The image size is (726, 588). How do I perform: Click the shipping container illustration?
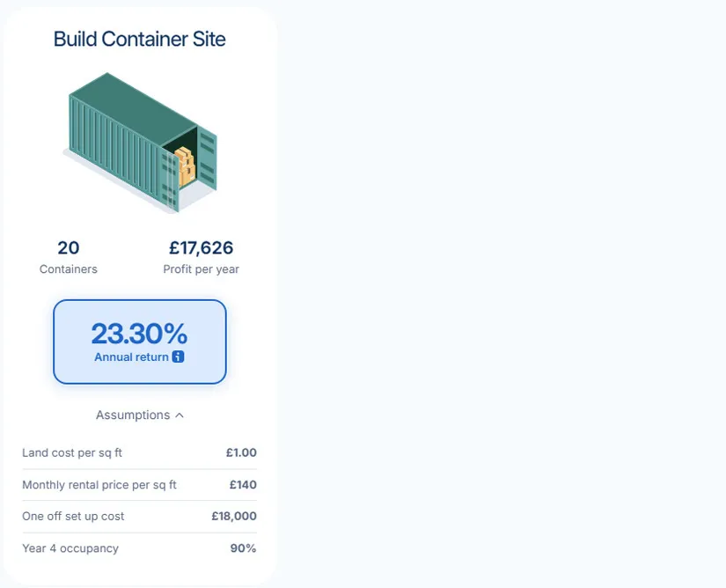click(x=140, y=142)
